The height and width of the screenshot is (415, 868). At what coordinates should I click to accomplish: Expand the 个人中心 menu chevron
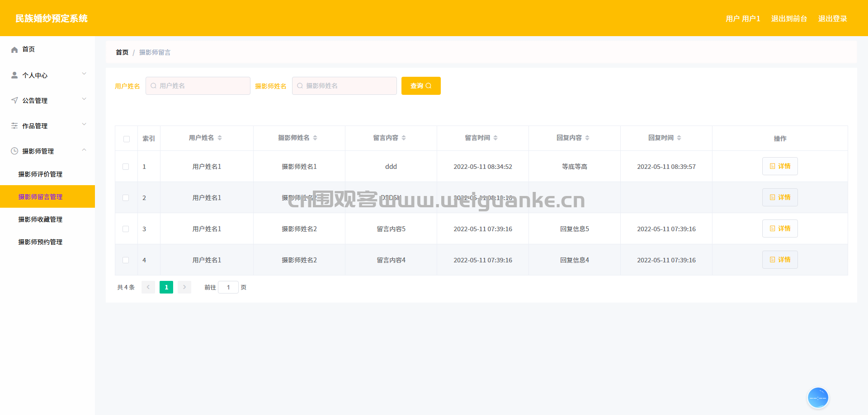pyautogui.click(x=84, y=74)
